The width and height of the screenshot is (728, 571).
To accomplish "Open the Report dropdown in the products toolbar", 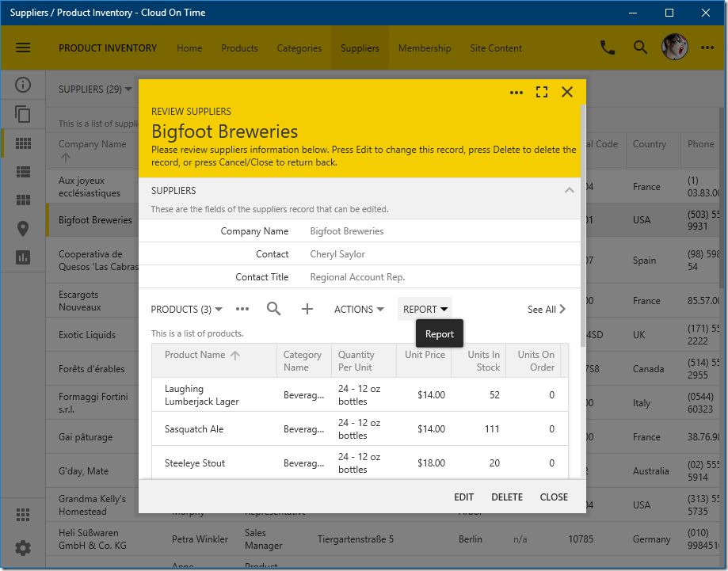I will tap(425, 309).
